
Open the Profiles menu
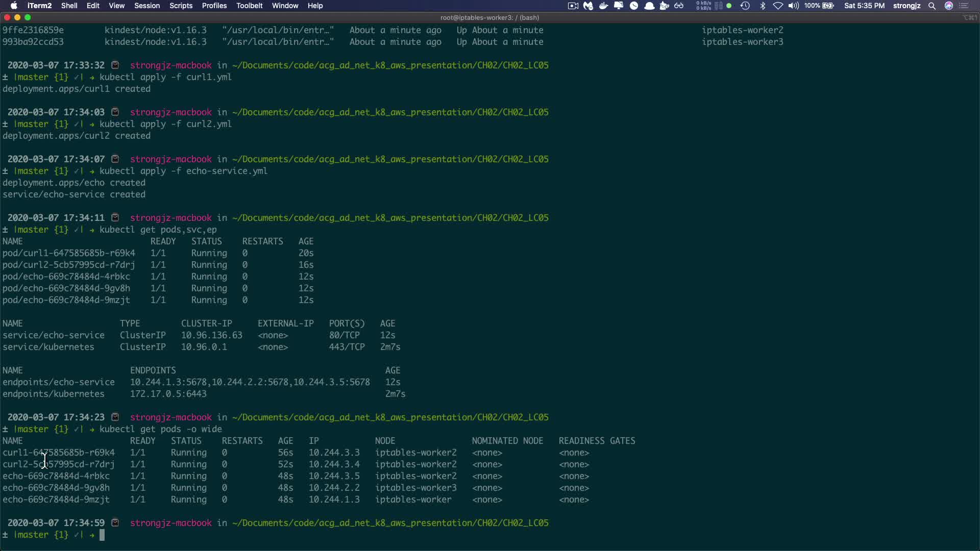tap(214, 6)
